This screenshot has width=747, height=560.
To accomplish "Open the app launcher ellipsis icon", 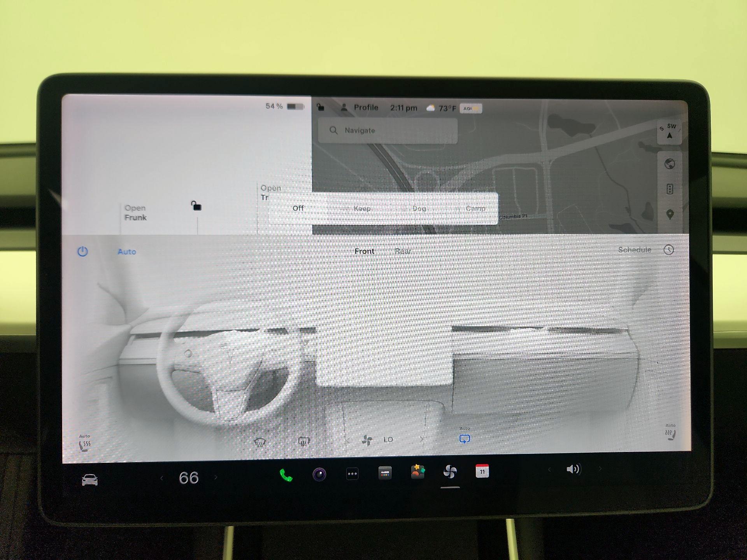I will coord(352,473).
